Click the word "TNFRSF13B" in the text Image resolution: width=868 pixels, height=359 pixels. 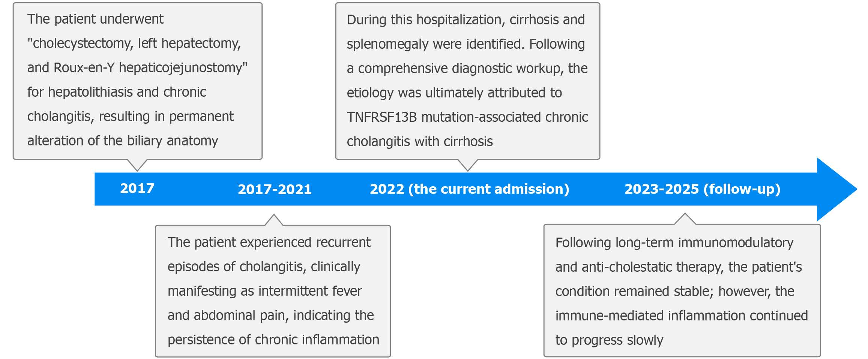pos(381,117)
